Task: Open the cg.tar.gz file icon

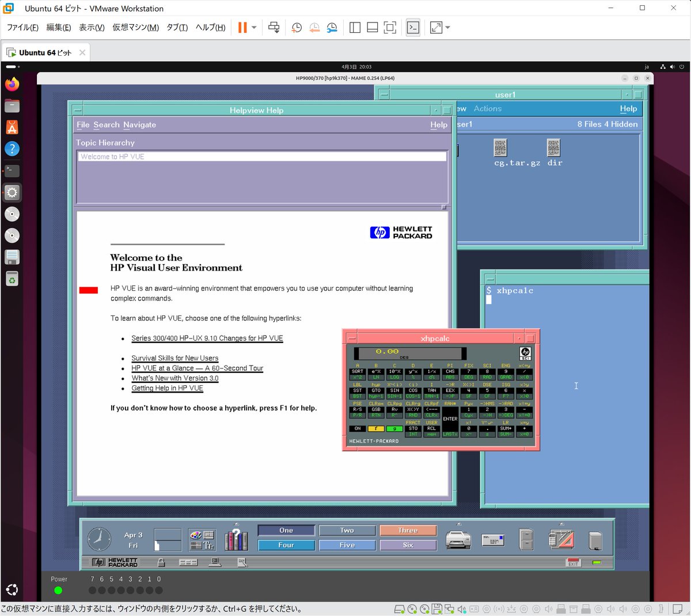Action: click(x=500, y=148)
